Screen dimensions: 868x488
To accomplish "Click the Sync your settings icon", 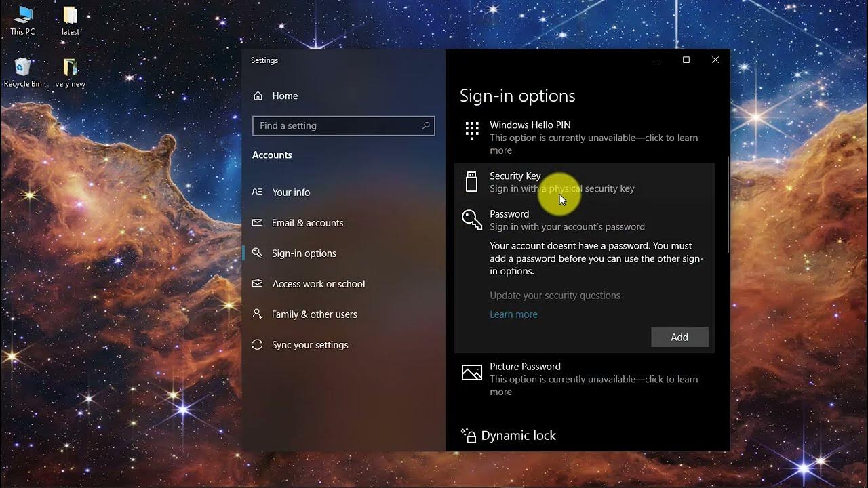I will click(258, 344).
